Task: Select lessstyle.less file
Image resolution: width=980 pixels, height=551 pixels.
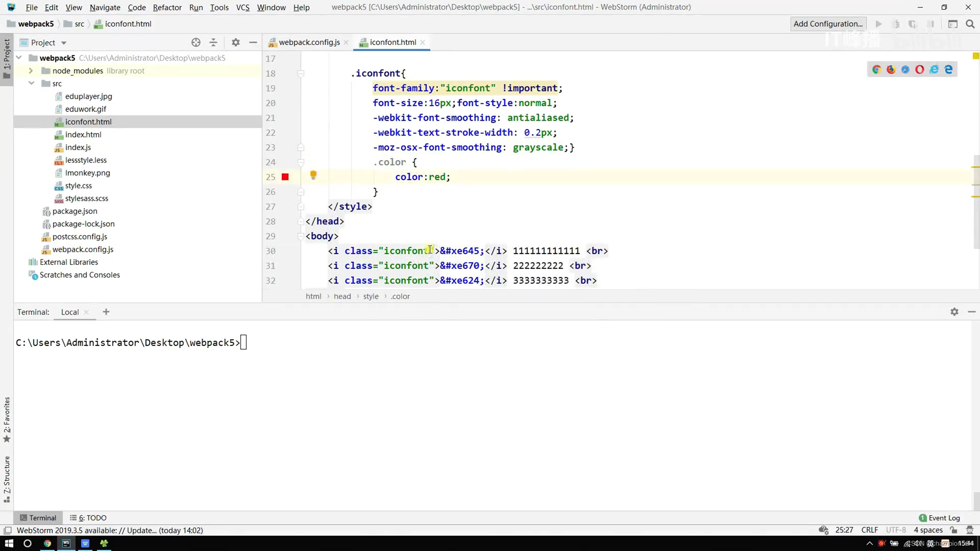Action: (x=86, y=160)
